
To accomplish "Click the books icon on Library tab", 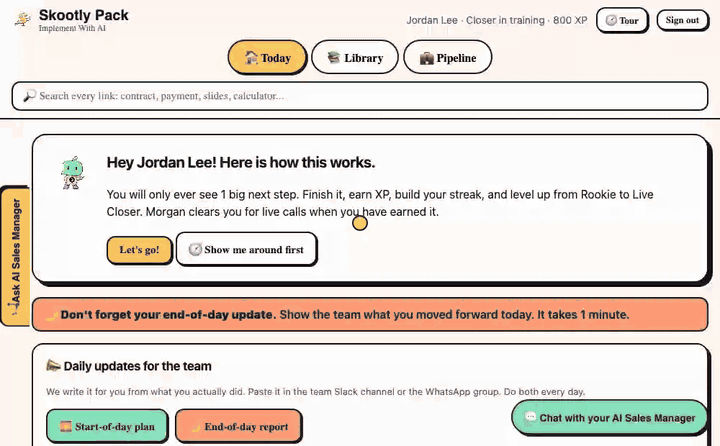I will point(334,57).
